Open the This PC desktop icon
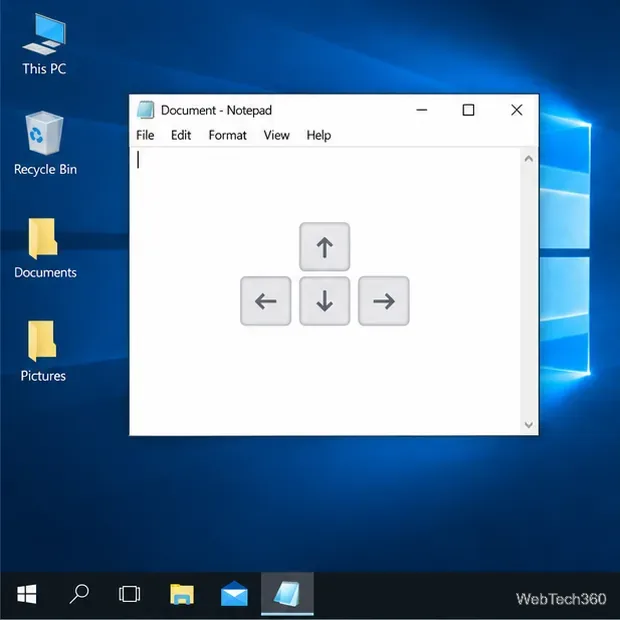Viewport: 620px width, 620px height. tap(44, 44)
